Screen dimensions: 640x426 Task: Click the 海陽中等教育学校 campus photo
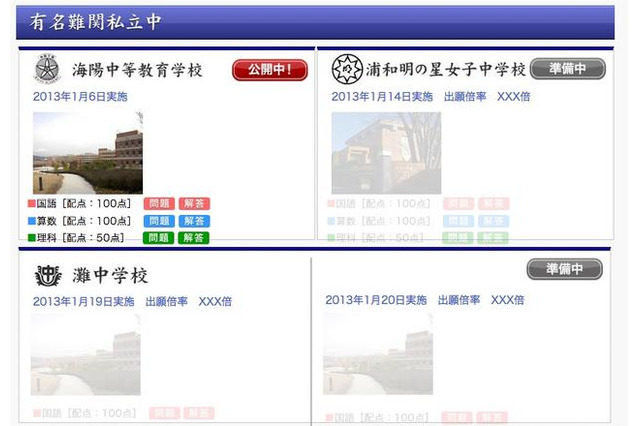pyautogui.click(x=87, y=152)
